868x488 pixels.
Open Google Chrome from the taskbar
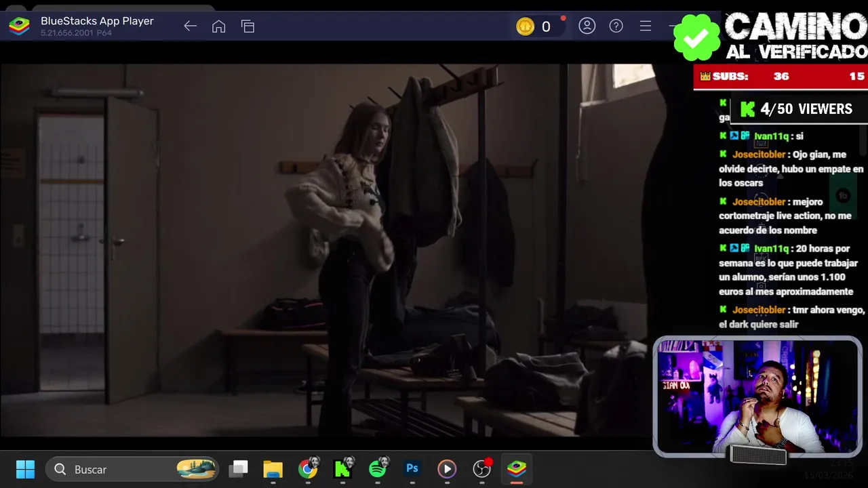click(308, 469)
